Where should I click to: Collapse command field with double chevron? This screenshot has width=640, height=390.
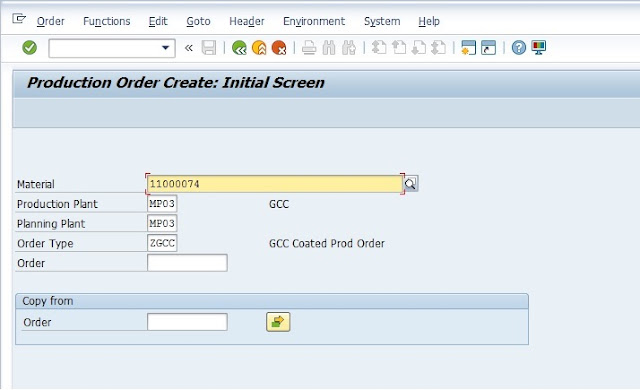click(x=189, y=48)
